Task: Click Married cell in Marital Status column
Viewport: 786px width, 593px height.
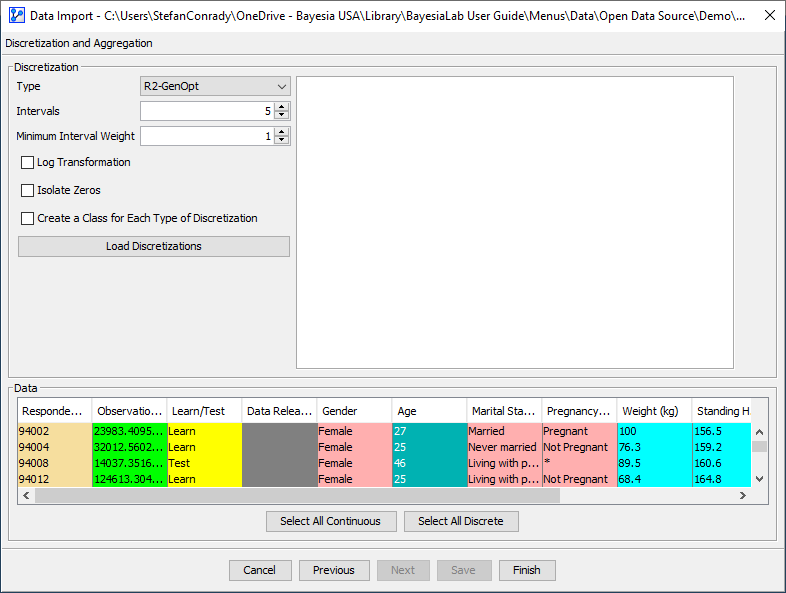Action: click(x=504, y=431)
